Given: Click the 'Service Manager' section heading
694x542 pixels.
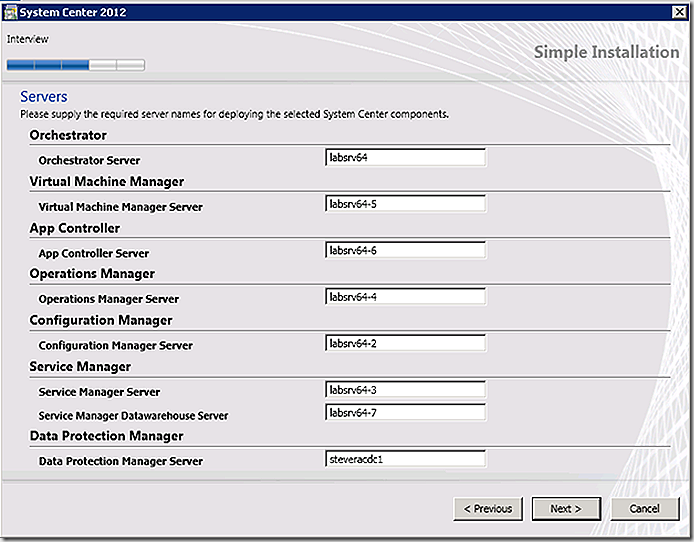Looking at the screenshot, I should pyautogui.click(x=80, y=367).
